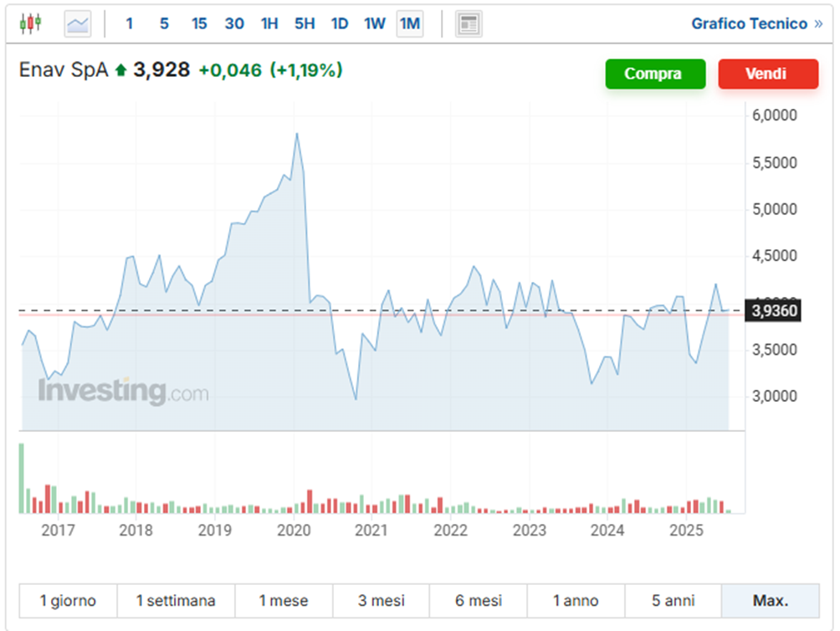This screenshot has height=631, width=840.
Task: Set range to 5 anni
Action: click(673, 601)
